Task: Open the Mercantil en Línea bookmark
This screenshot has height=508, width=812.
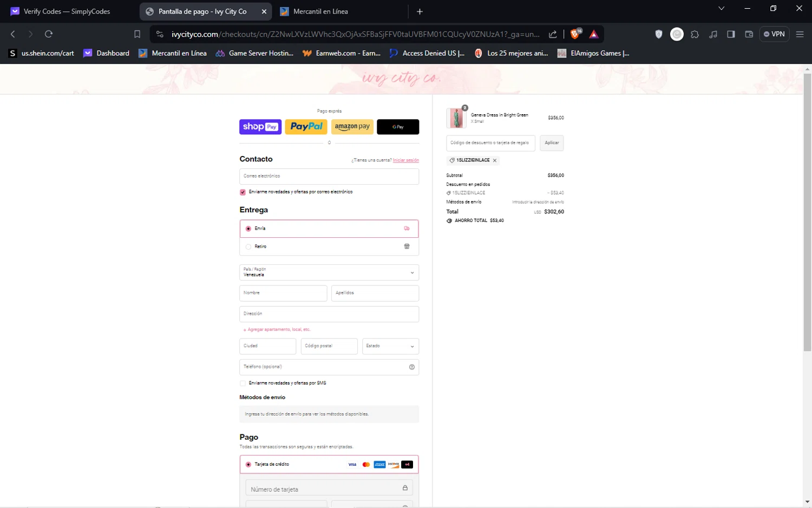Action: pos(173,53)
